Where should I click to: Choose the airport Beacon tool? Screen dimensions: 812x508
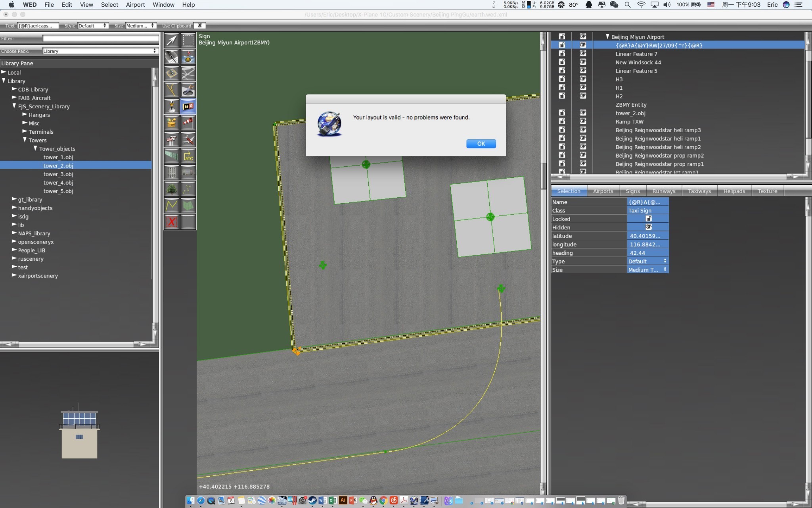point(172,123)
